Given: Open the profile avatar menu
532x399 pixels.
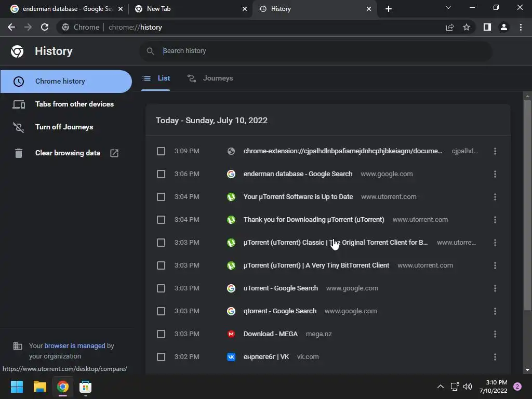Looking at the screenshot, I should click(504, 27).
